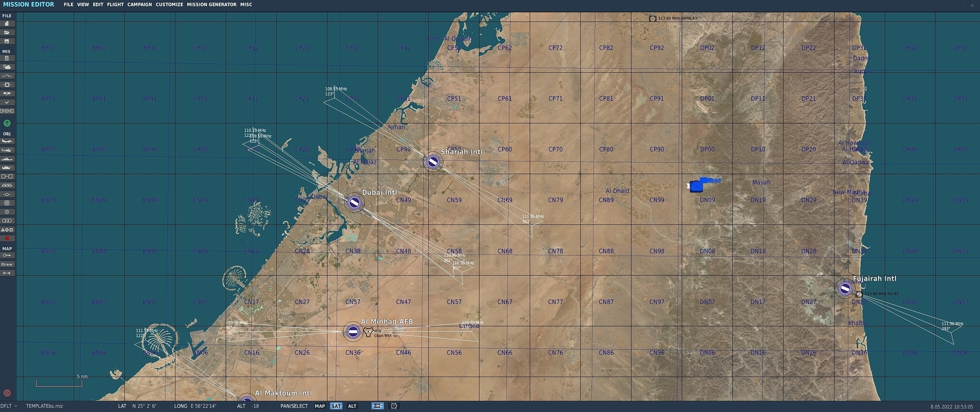
Task: Select the ship group placement tool
Action: [x=7, y=159]
